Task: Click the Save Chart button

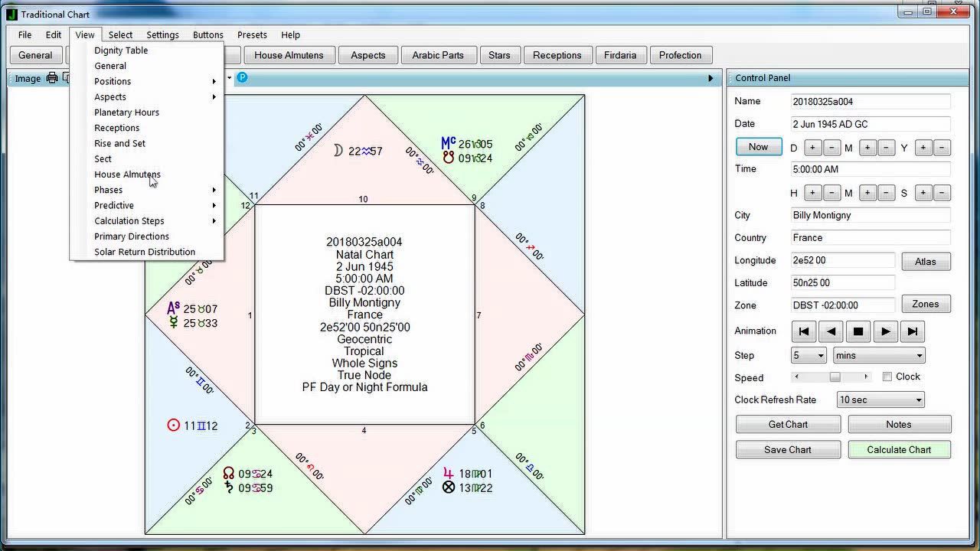Action: (788, 449)
